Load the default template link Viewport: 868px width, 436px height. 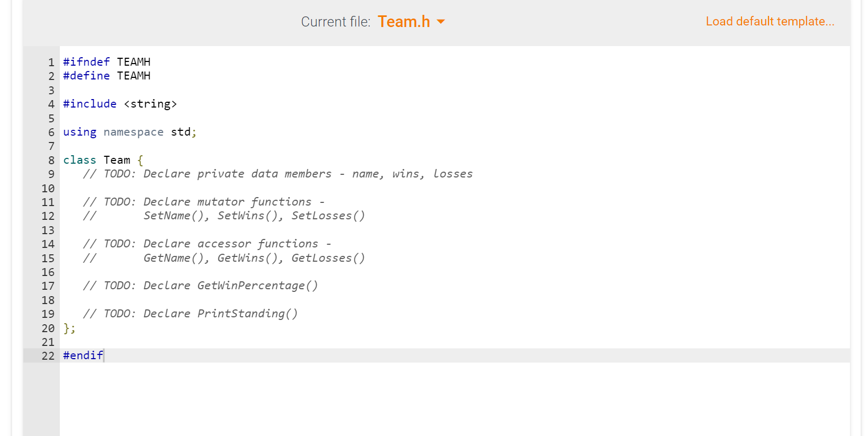coord(770,21)
